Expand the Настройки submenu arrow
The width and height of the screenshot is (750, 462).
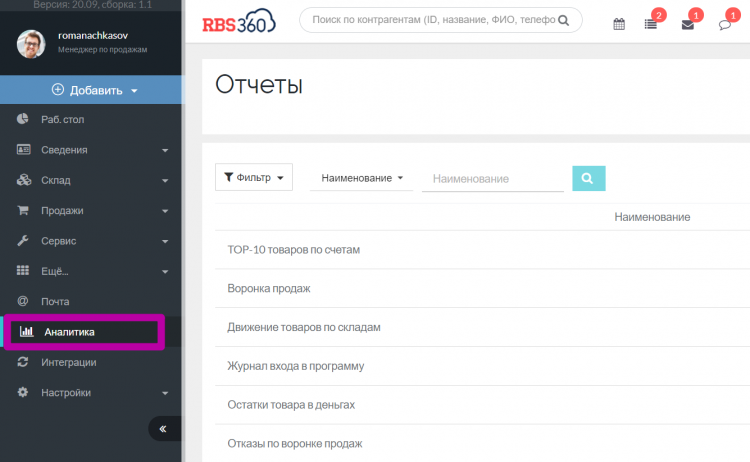pos(165,393)
